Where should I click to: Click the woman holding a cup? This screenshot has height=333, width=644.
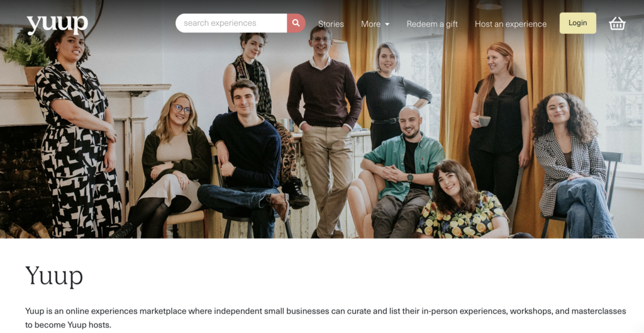click(x=499, y=123)
